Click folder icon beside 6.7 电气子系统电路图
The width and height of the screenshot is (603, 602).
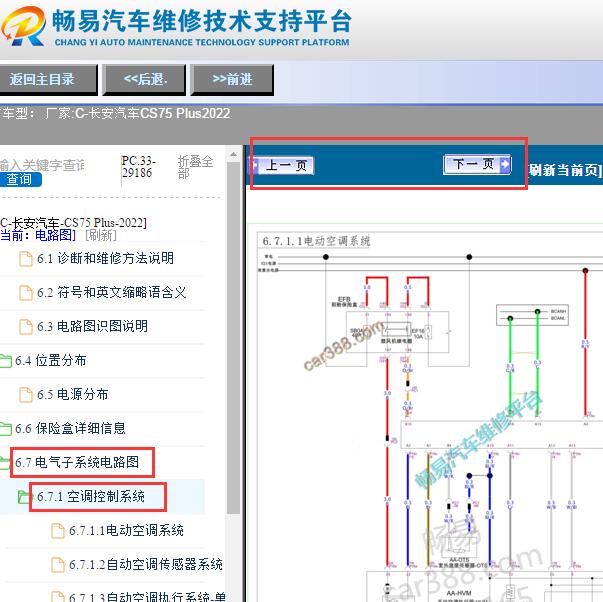click(5, 463)
